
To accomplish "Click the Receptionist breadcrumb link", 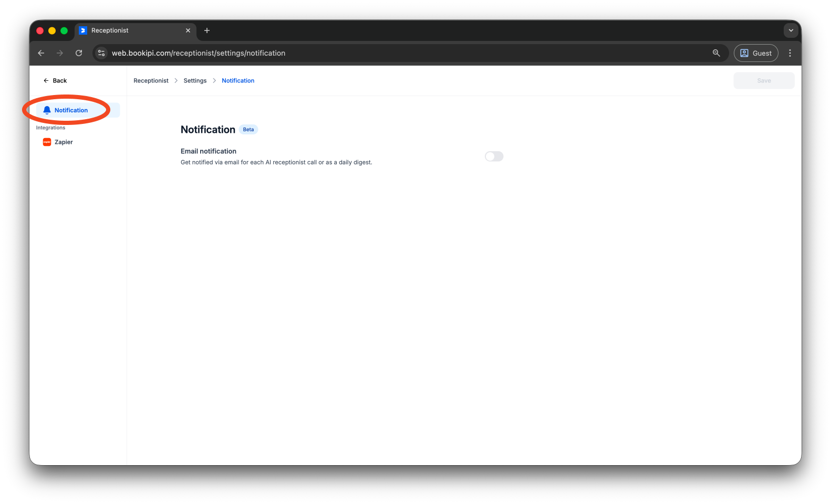I will [x=151, y=80].
